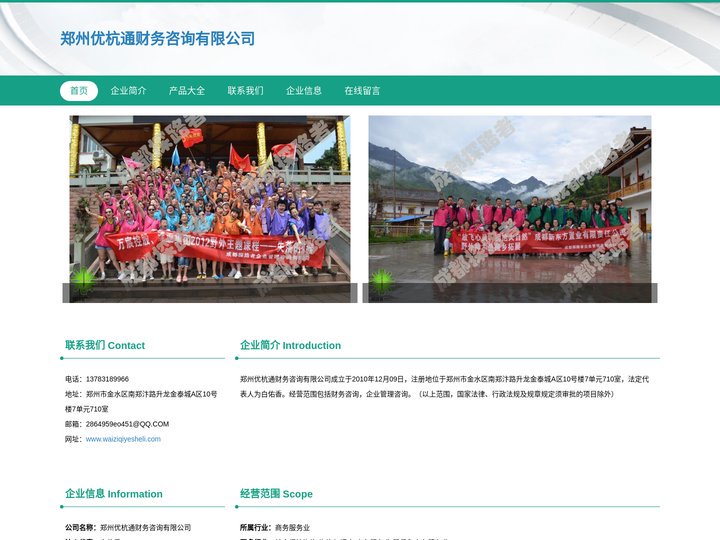The image size is (720, 540).
Task: Go to 企业简介 in the menu
Action: point(129,90)
